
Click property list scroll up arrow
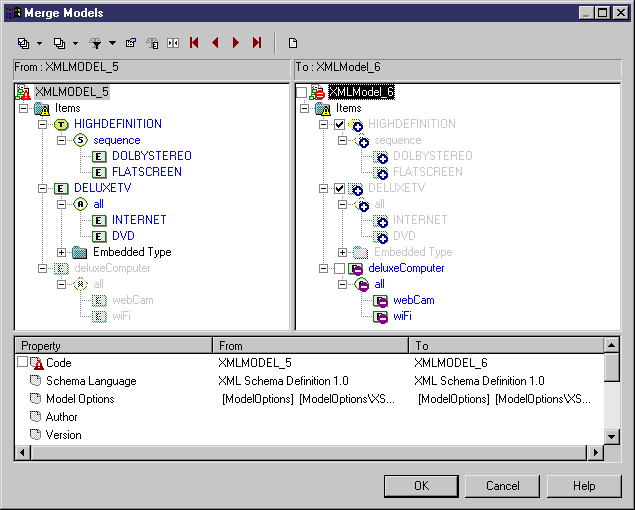tap(612, 345)
